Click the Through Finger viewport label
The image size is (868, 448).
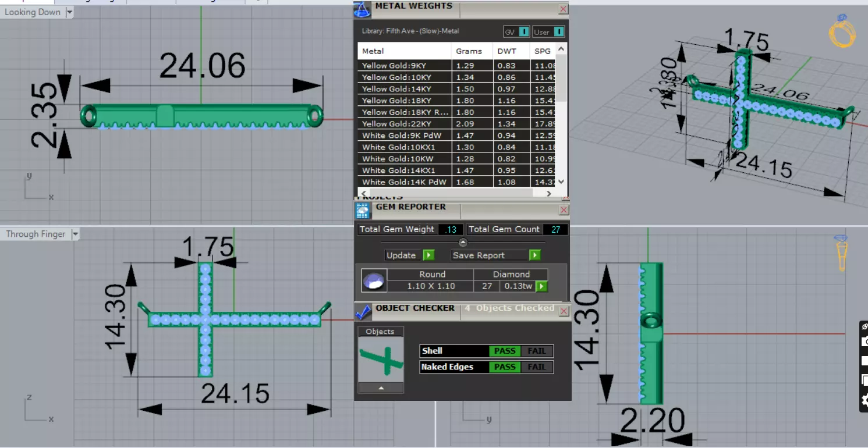(x=36, y=234)
